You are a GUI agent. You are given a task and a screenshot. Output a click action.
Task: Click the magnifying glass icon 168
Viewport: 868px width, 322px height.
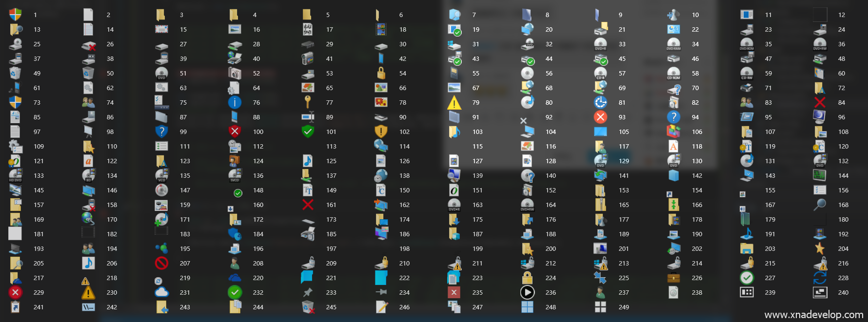(820, 205)
